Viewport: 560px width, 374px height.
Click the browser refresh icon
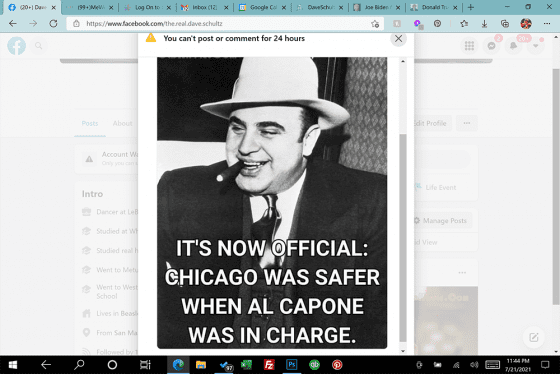pyautogui.click(x=53, y=24)
